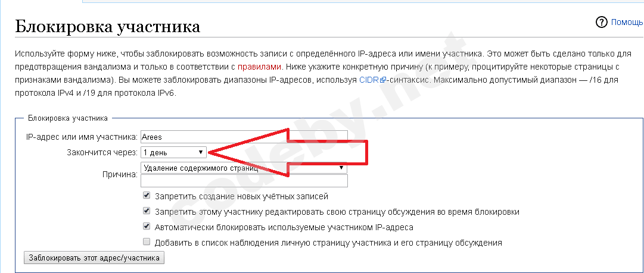The width and height of the screenshot is (644, 273).
Task: Enable Добавить в список наблюдения checkbox
Action: (x=147, y=242)
